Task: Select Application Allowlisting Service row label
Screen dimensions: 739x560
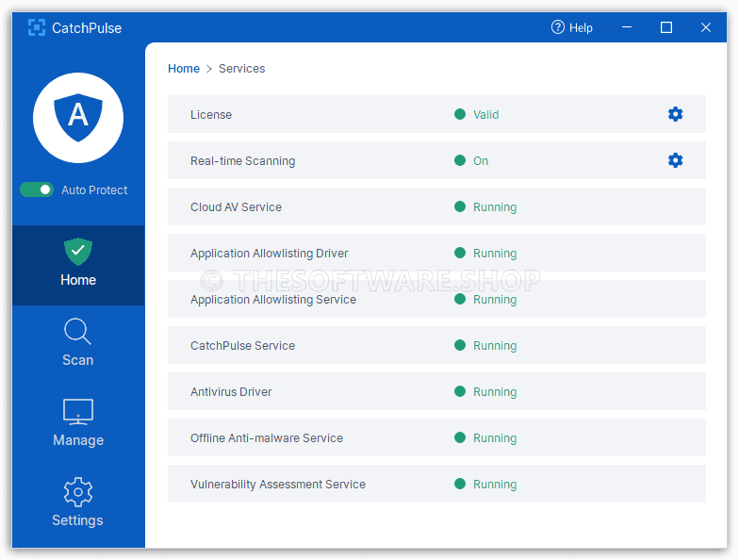Action: pyautogui.click(x=273, y=300)
